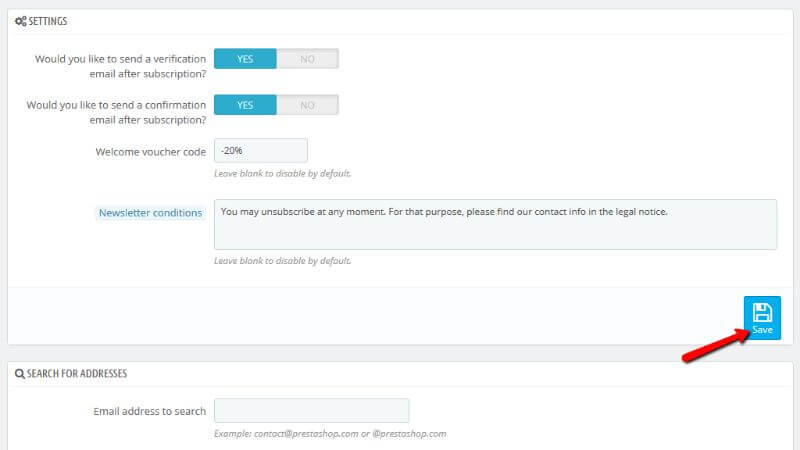800x450 pixels.
Task: Click the SEARCH FOR ADDRESSES heading text
Action: 77,373
